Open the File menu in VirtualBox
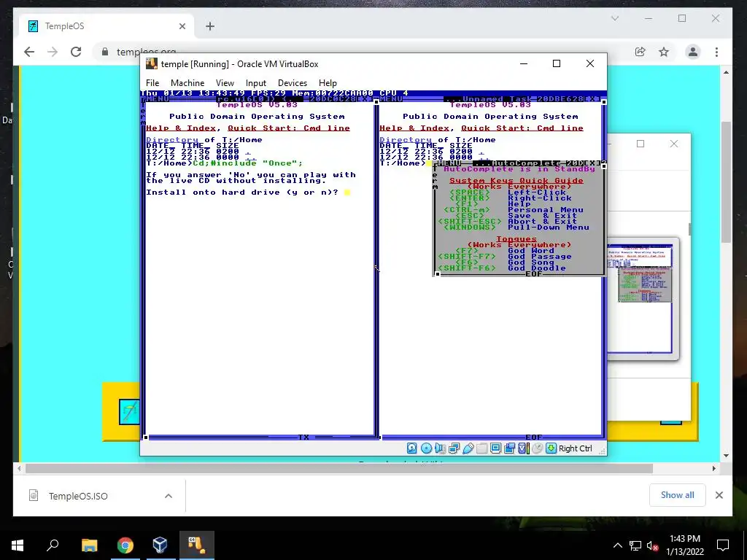The image size is (747, 560). [152, 83]
